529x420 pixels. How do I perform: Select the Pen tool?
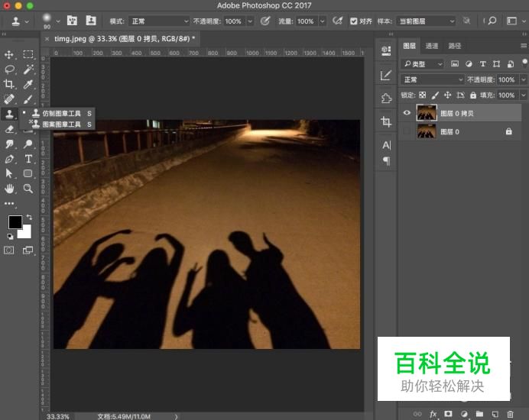[9, 159]
